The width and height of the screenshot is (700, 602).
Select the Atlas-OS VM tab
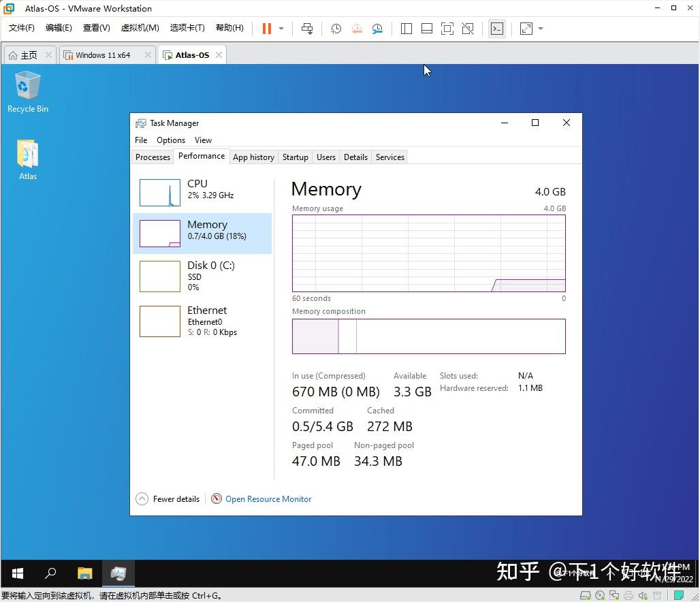click(192, 55)
